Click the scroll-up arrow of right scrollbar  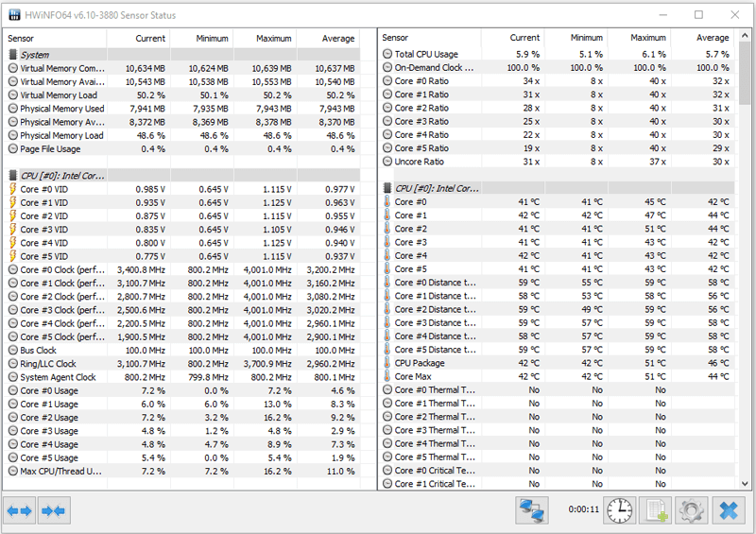(746, 36)
